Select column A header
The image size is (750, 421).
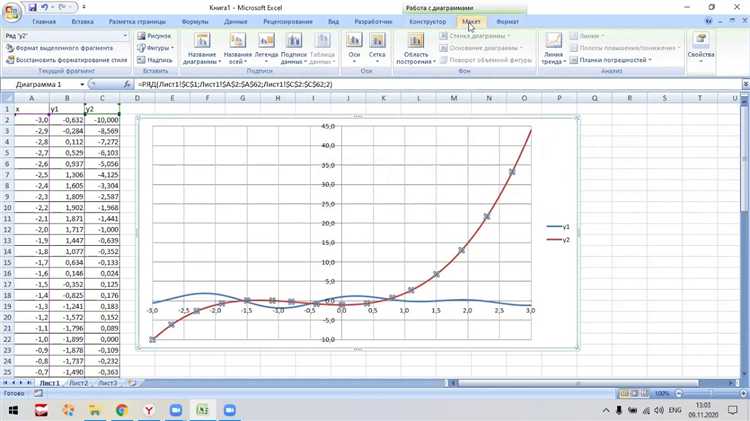tap(32, 98)
